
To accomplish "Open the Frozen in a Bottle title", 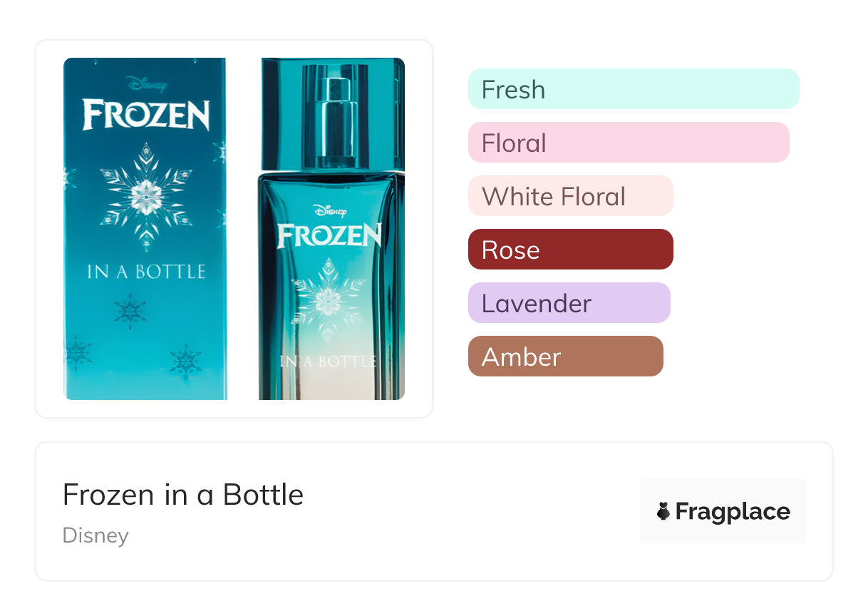I will (x=183, y=494).
